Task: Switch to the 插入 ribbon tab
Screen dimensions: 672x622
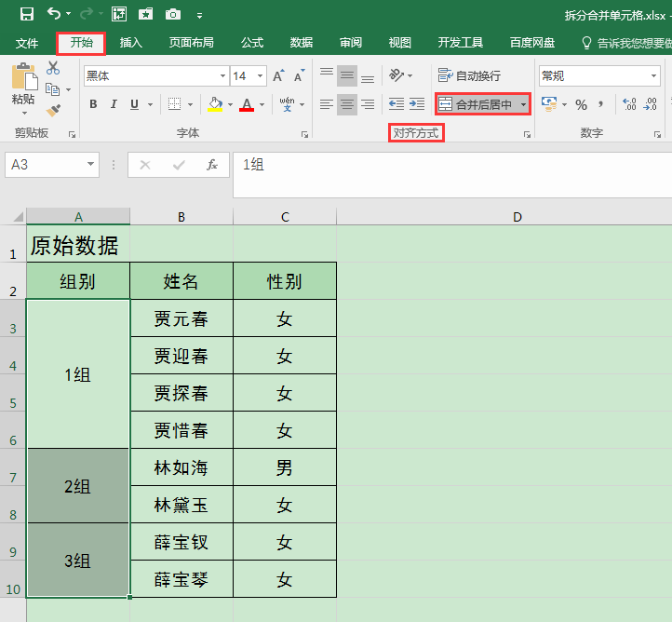Action: click(x=130, y=43)
